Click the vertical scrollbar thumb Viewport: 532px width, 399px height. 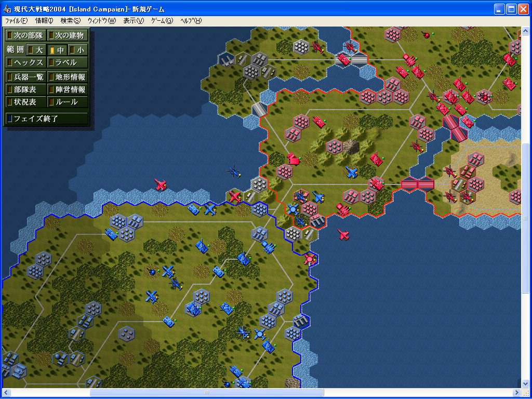(525, 218)
